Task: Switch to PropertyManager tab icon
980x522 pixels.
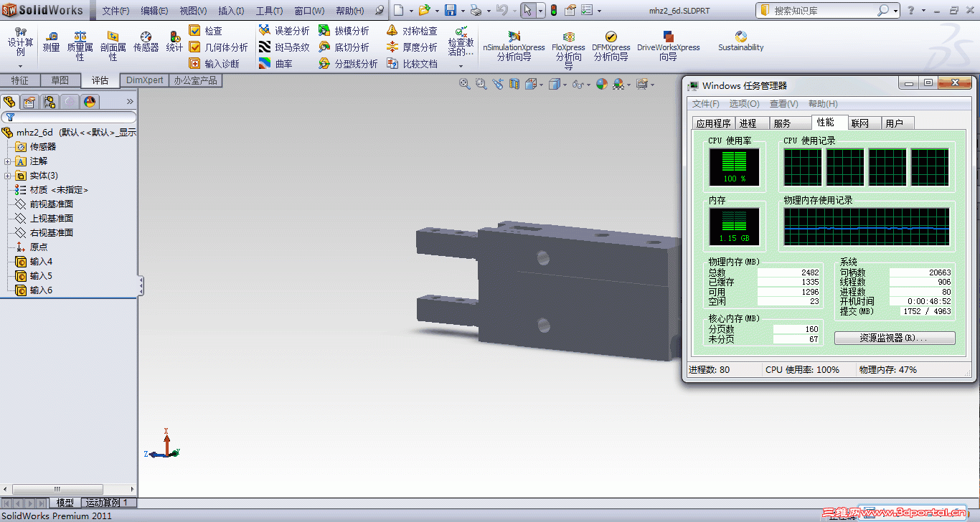Action: click(29, 102)
